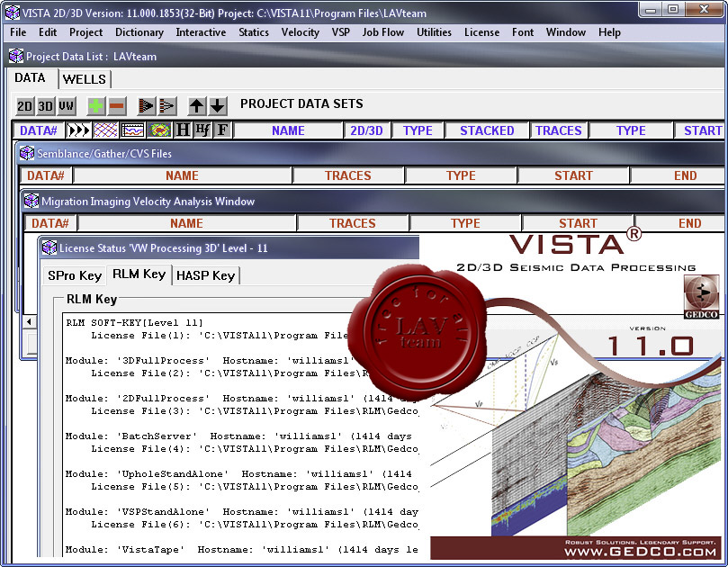The width and height of the screenshot is (728, 567).
Task: Open the Statics menu
Action: point(254,32)
